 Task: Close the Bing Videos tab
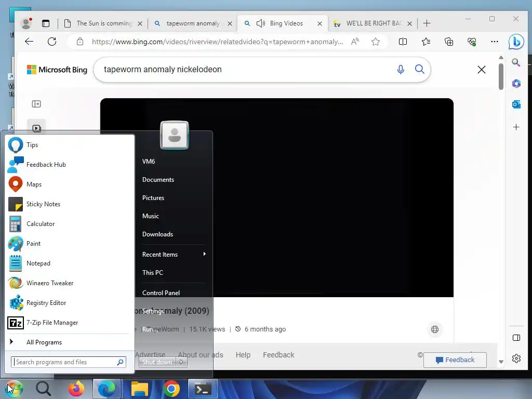(x=320, y=23)
